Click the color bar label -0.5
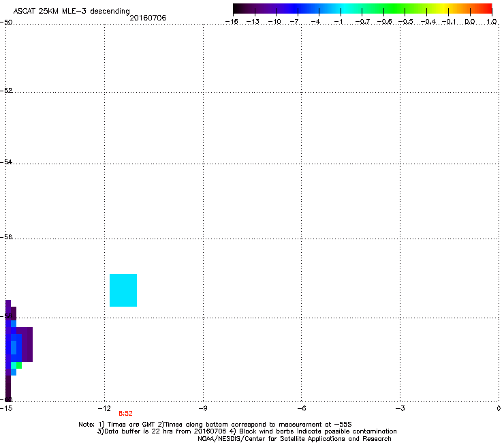Image resolution: width=504 pixels, height=443 pixels. tap(406, 22)
